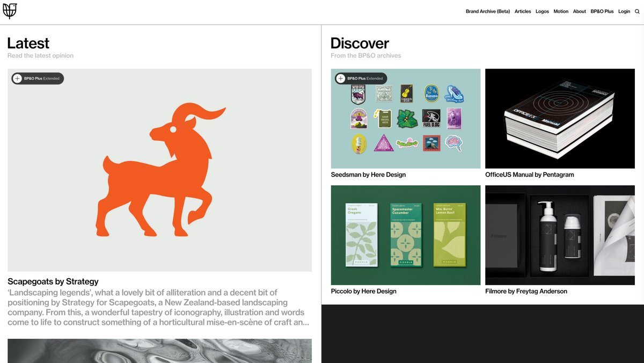Click the Piccolo seed packets thumbnail

pyautogui.click(x=406, y=235)
